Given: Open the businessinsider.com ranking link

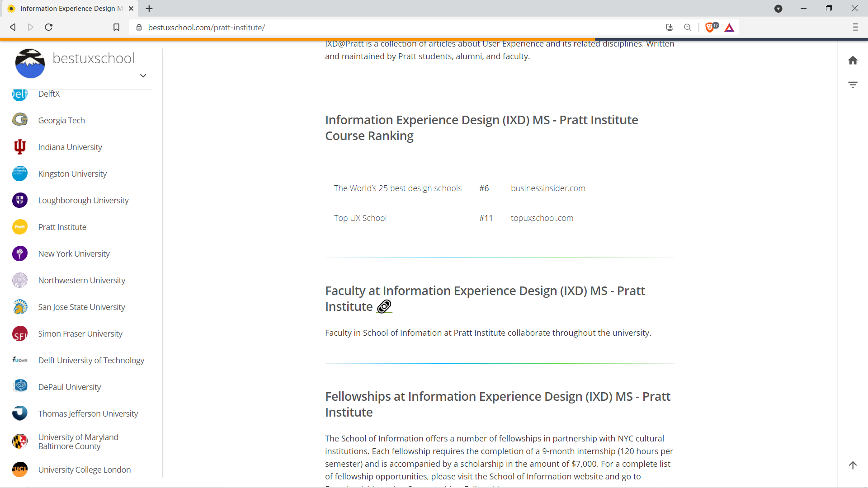Looking at the screenshot, I should pyautogui.click(x=547, y=188).
